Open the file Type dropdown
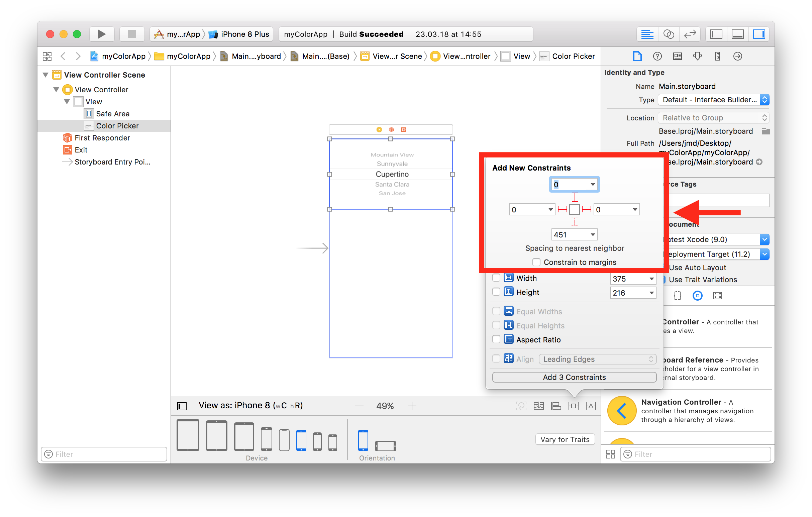Viewport: 812px width, 517px height. coord(713,100)
